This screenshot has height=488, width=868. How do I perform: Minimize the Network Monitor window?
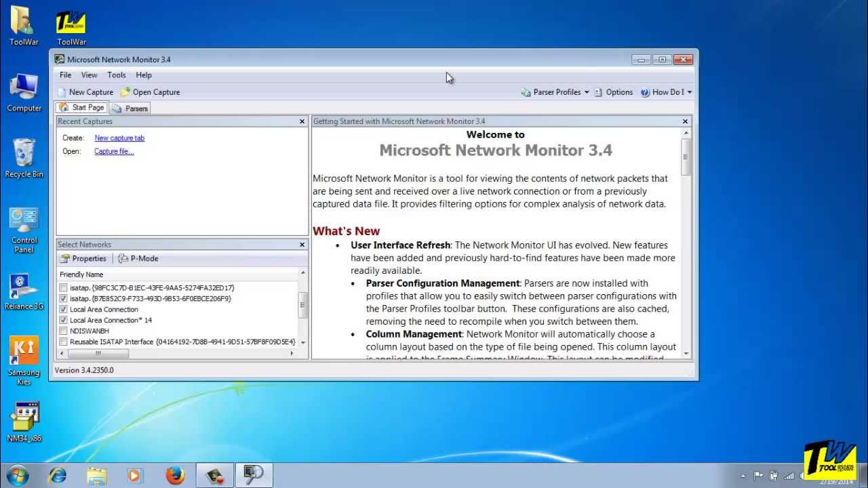(x=642, y=60)
